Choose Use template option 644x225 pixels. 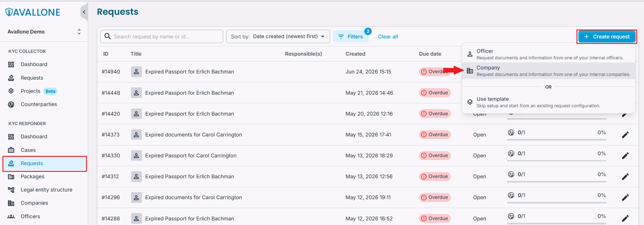coord(548,102)
